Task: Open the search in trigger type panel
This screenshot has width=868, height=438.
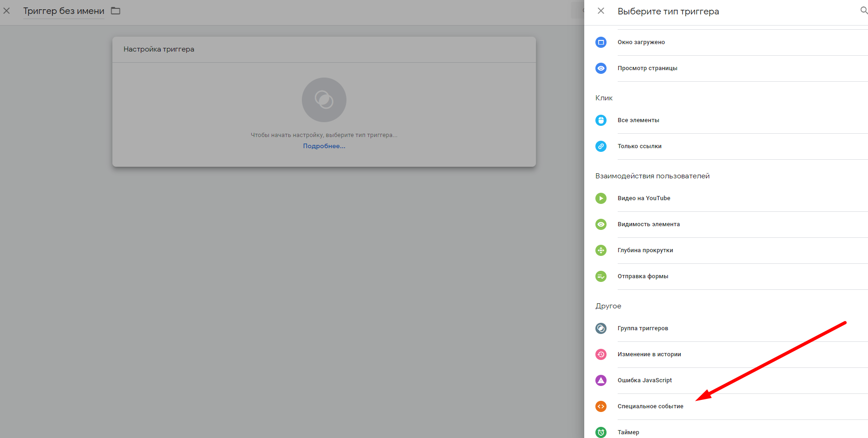Action: coord(863,11)
